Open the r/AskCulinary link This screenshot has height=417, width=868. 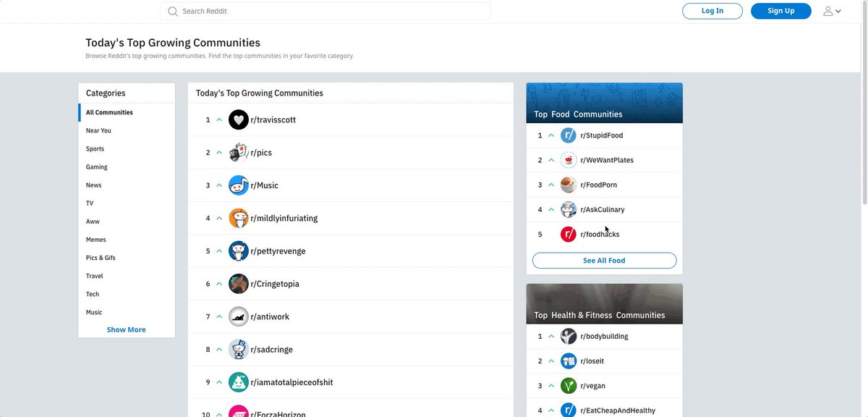pos(603,209)
